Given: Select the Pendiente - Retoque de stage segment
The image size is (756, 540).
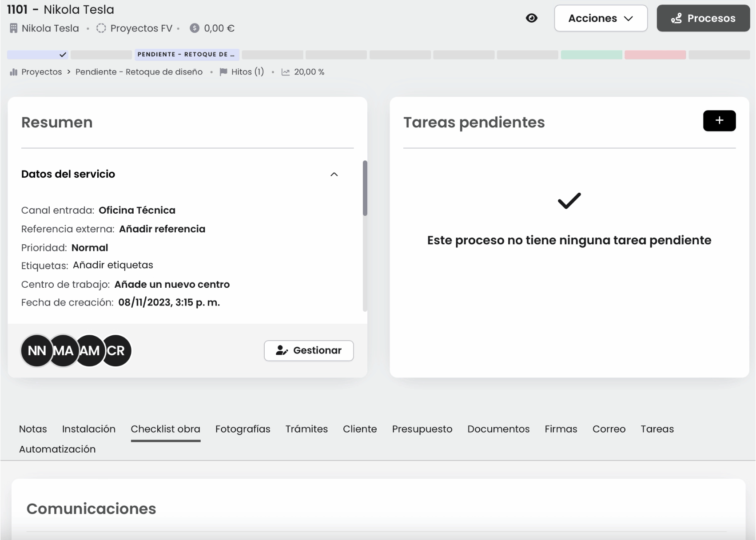Looking at the screenshot, I should click(x=187, y=55).
